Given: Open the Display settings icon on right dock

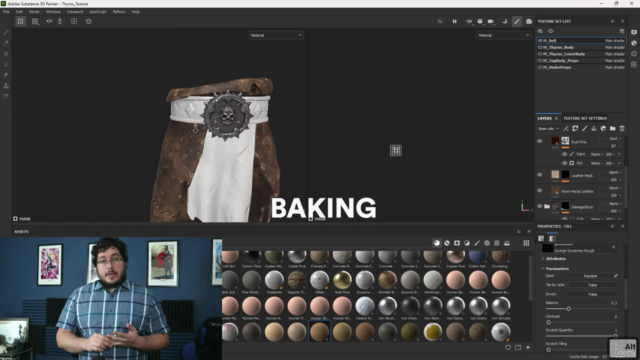Looking at the screenshot, I should click(x=633, y=32).
